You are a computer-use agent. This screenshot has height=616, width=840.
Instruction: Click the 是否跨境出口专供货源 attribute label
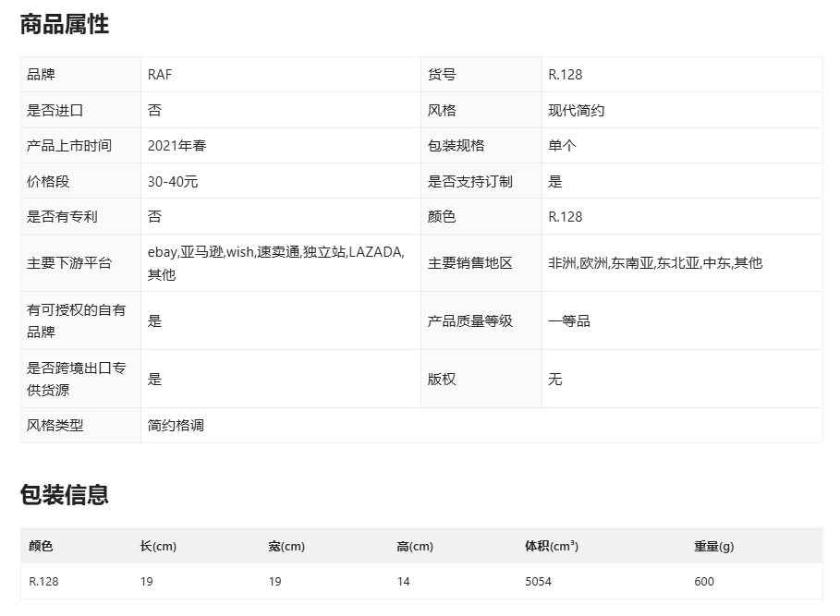(x=77, y=379)
